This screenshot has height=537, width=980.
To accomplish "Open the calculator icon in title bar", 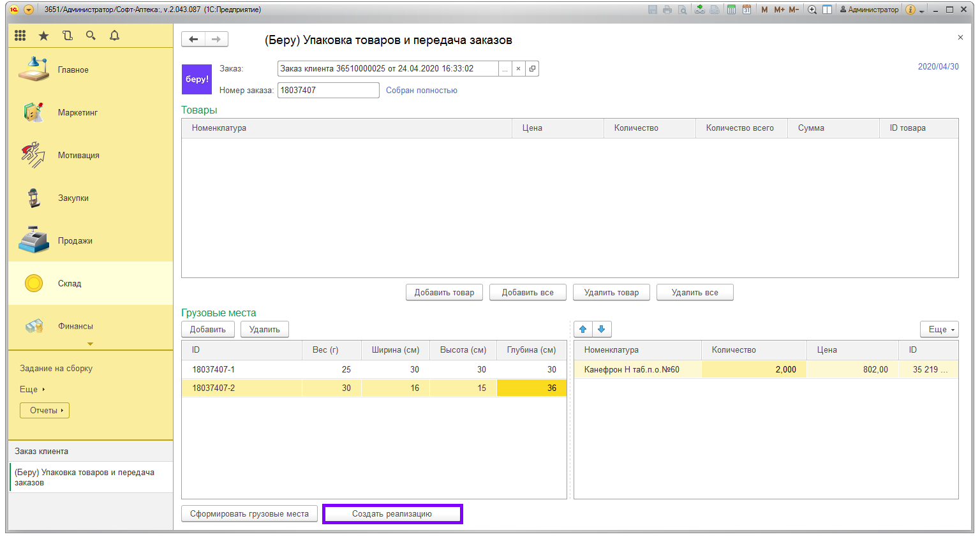I will coord(731,10).
